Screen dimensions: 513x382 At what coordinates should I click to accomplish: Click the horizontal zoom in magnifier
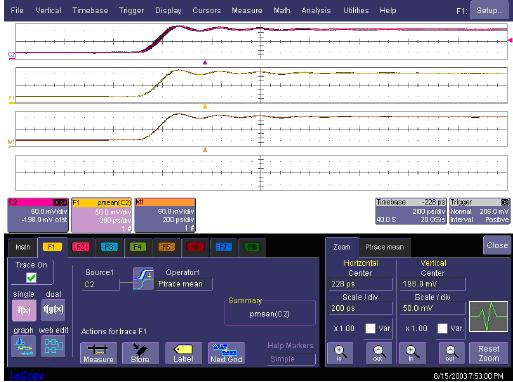point(340,353)
